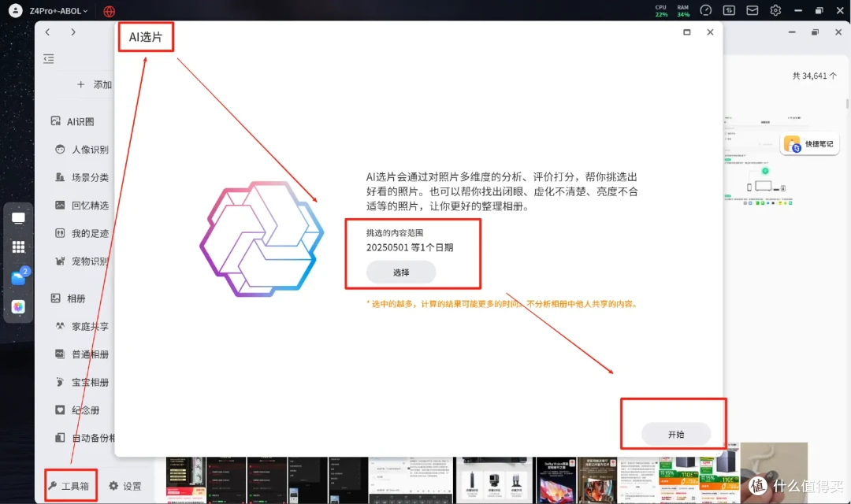
Task: Open the photos app icon in dock
Action: coord(18,307)
